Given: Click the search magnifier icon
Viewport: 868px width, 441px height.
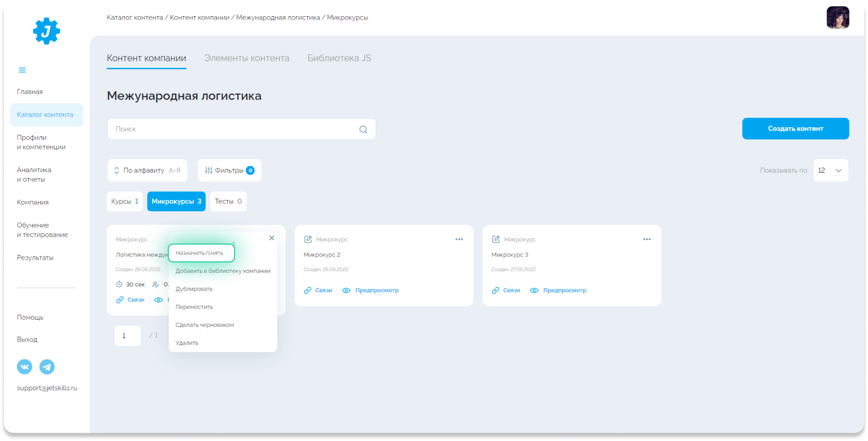Looking at the screenshot, I should pyautogui.click(x=363, y=129).
